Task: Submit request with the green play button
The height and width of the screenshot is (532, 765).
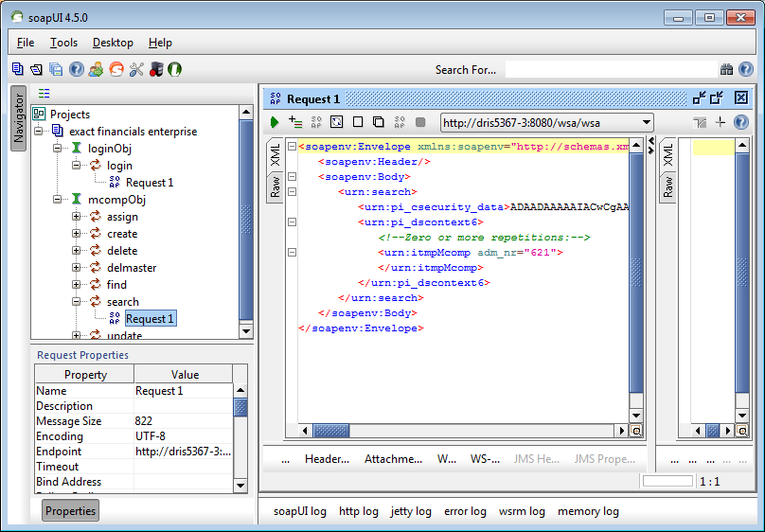Action: tap(275, 122)
